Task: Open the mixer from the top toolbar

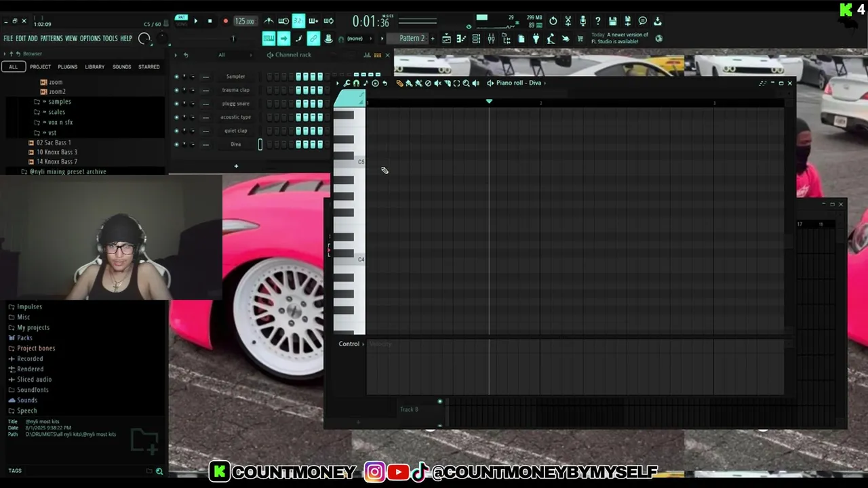Action: point(492,39)
